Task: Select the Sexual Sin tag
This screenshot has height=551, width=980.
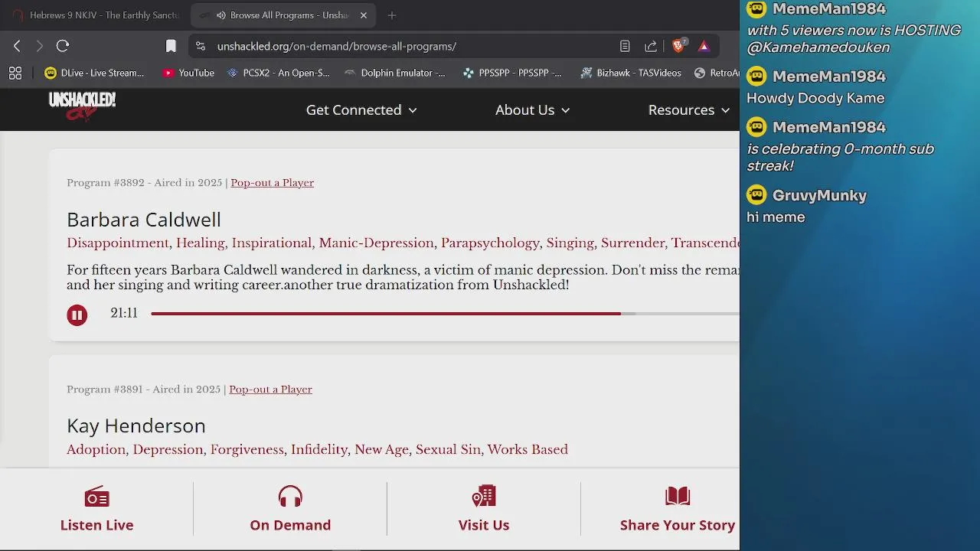Action: 448,450
